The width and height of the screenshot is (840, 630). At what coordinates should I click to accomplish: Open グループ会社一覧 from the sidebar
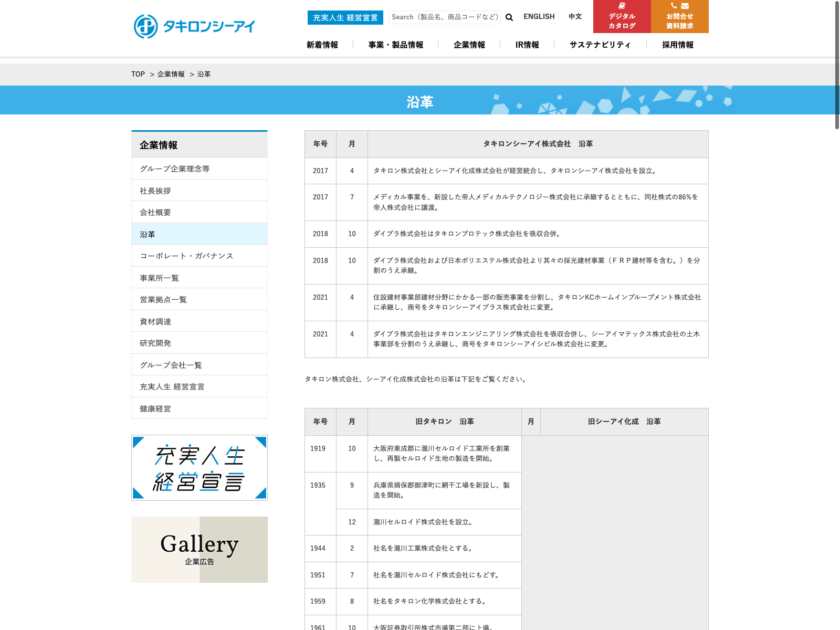click(x=199, y=365)
